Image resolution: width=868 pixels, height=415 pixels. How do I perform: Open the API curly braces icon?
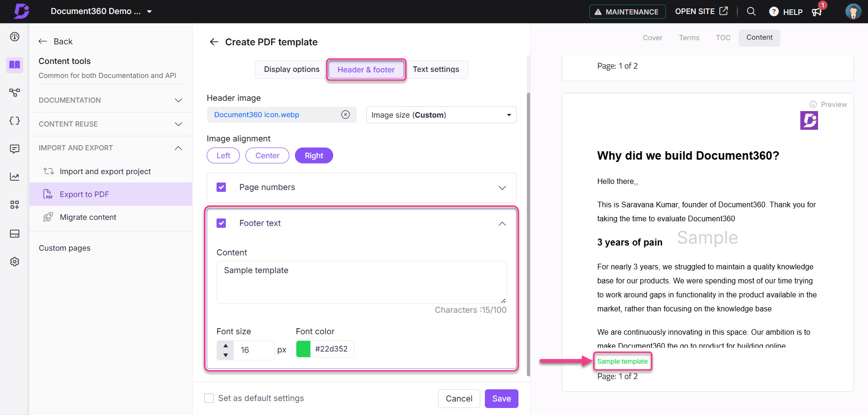tap(15, 120)
